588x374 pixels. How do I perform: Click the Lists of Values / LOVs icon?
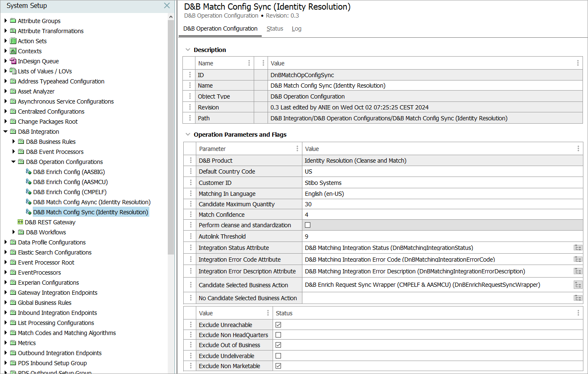[x=13, y=71]
